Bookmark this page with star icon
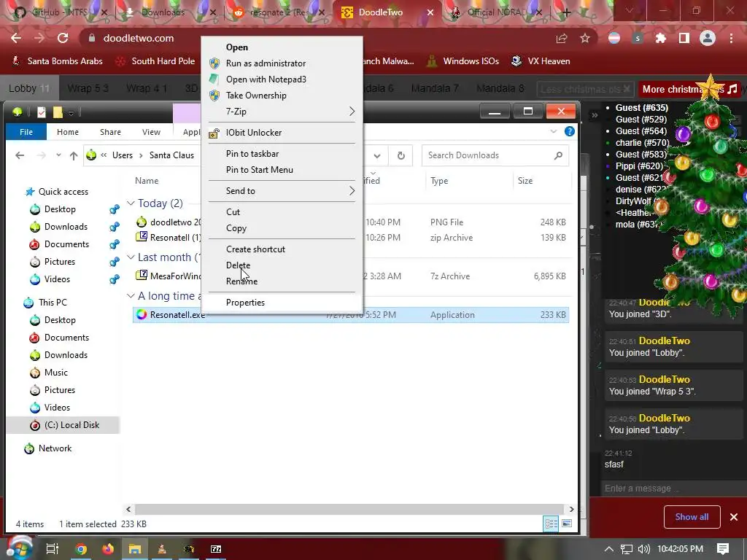The image size is (747, 560). pyautogui.click(x=585, y=38)
